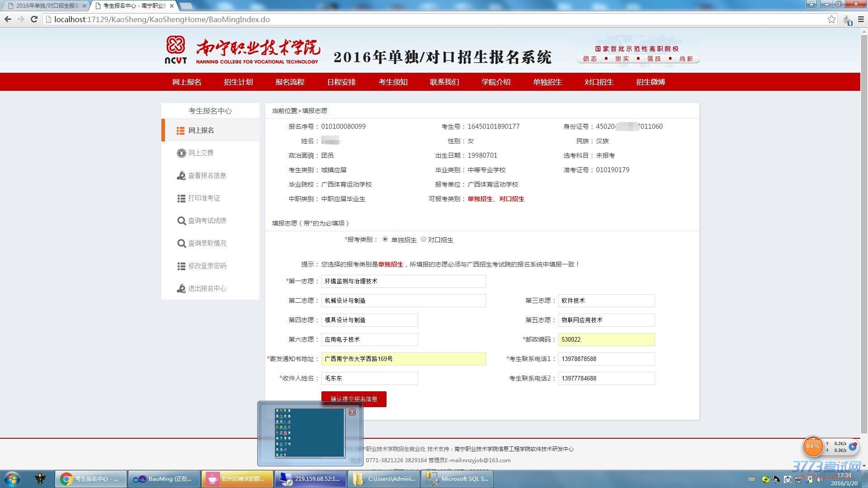Viewport: 868px width, 488px height.
Task: Select the 单独招生 radio button
Action: pos(385,239)
